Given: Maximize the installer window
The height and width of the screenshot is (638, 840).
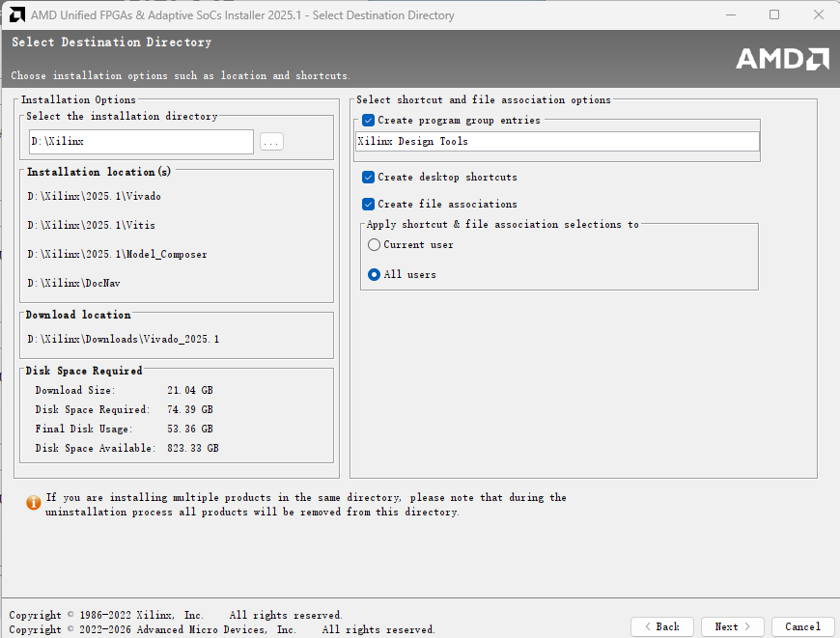Looking at the screenshot, I should [774, 15].
